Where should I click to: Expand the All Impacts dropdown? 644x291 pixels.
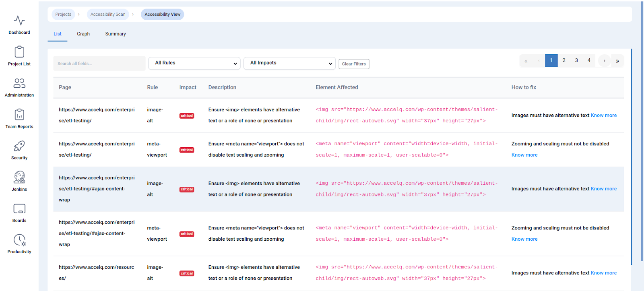[x=289, y=63]
